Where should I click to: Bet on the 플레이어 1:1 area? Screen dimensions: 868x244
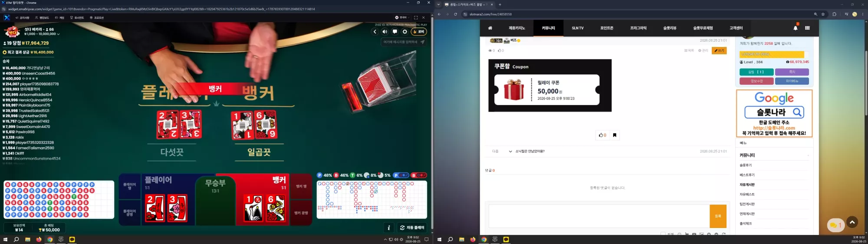tap(169, 200)
